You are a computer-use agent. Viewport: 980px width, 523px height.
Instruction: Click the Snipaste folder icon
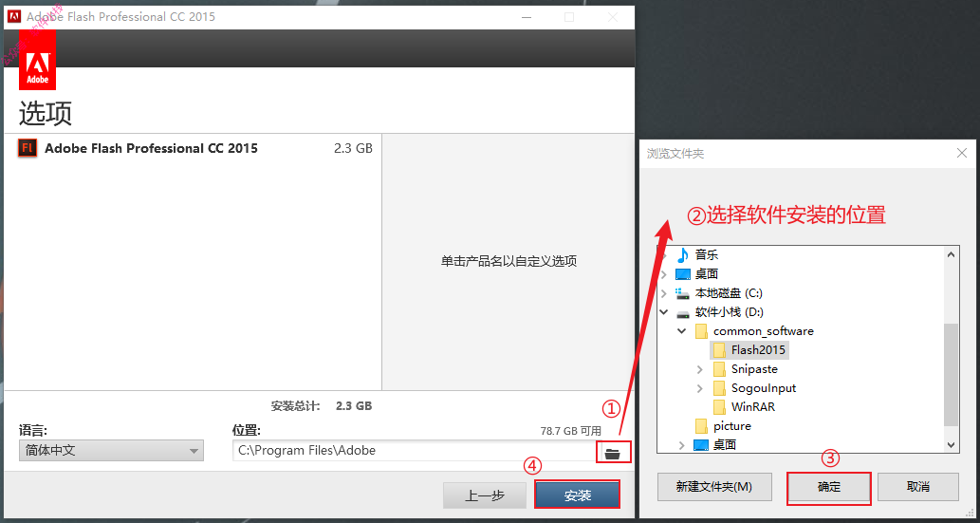(x=719, y=369)
